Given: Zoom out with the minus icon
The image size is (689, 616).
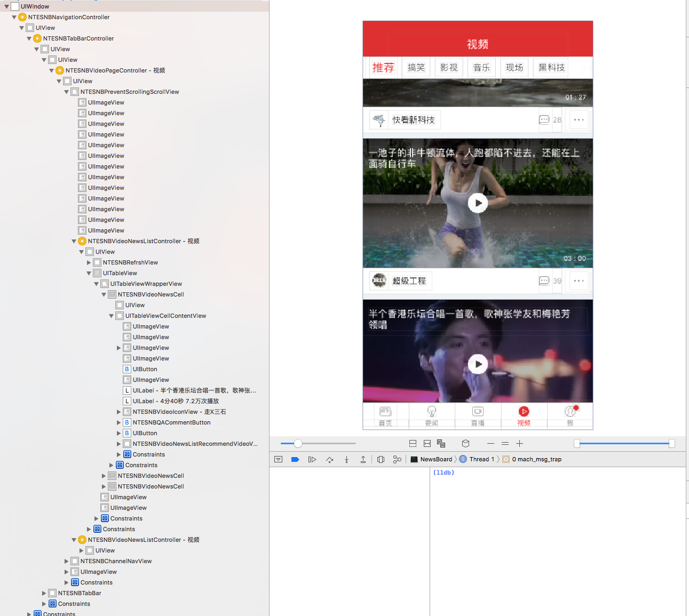Looking at the screenshot, I should tap(490, 443).
